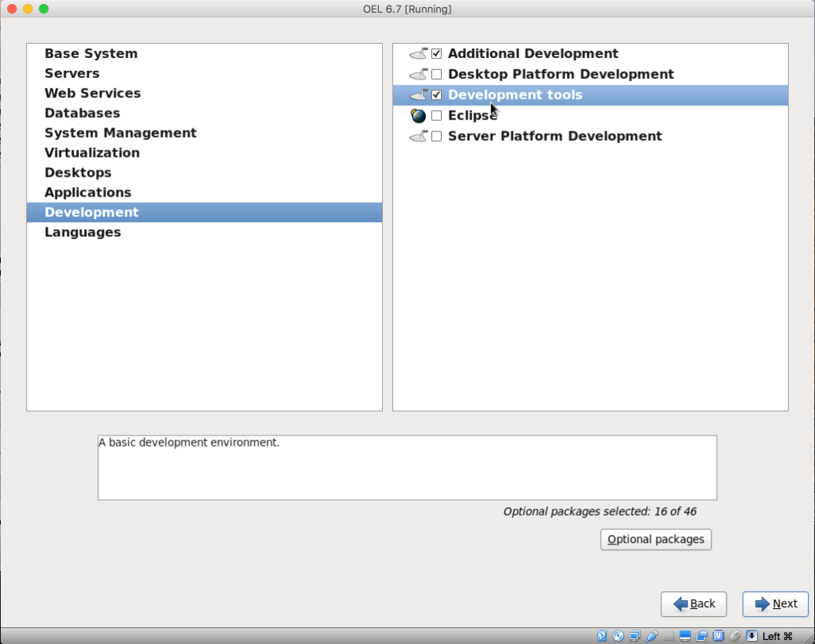
Task: Click the mouse integration status icon
Action: coord(735,636)
